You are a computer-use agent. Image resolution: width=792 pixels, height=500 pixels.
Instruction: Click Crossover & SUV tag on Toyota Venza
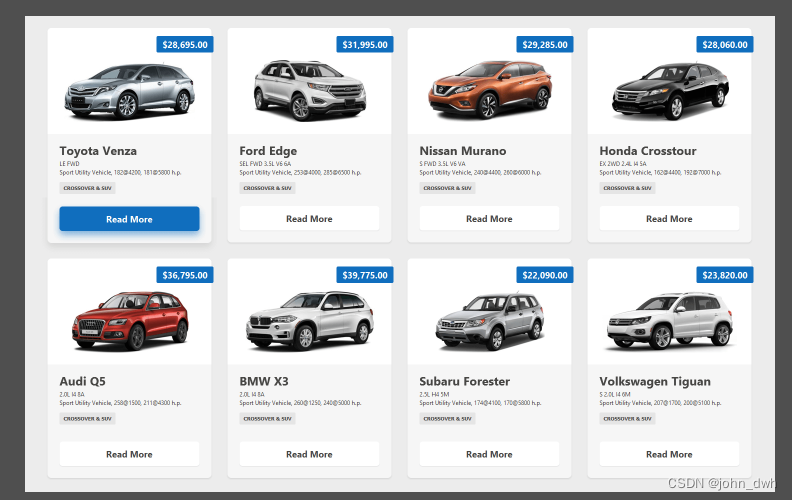click(x=87, y=188)
